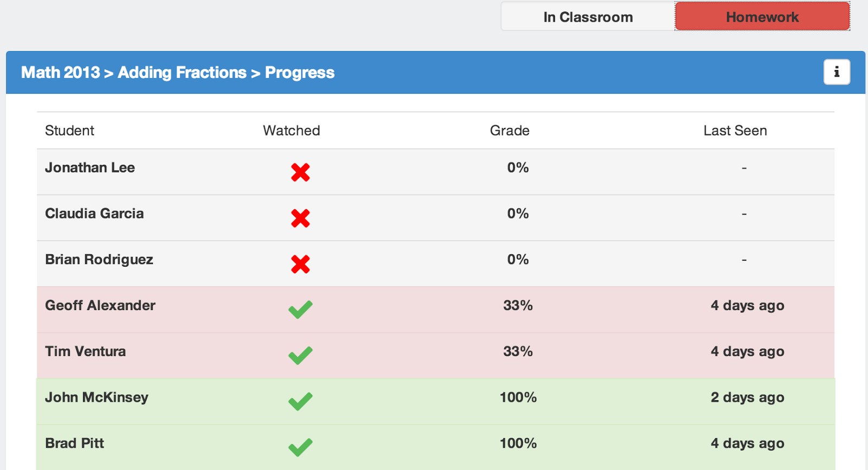Click Brad Pitt's 100% grade

pos(518,443)
